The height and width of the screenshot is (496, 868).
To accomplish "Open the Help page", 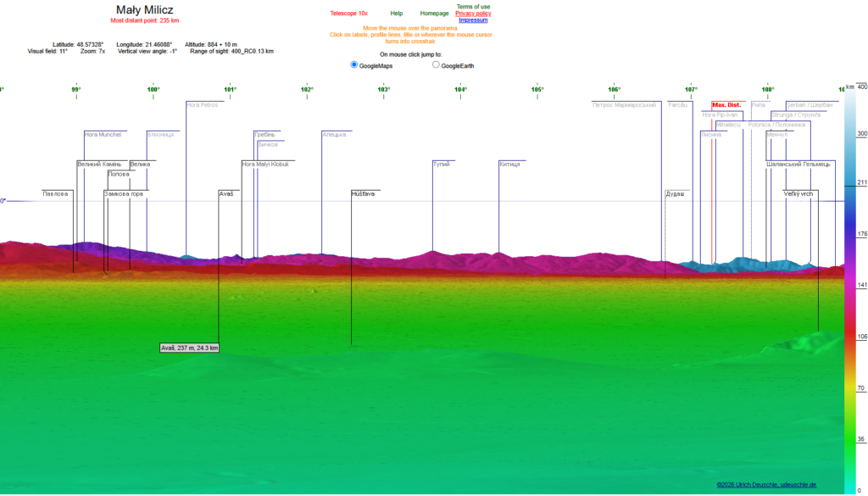I will (397, 14).
